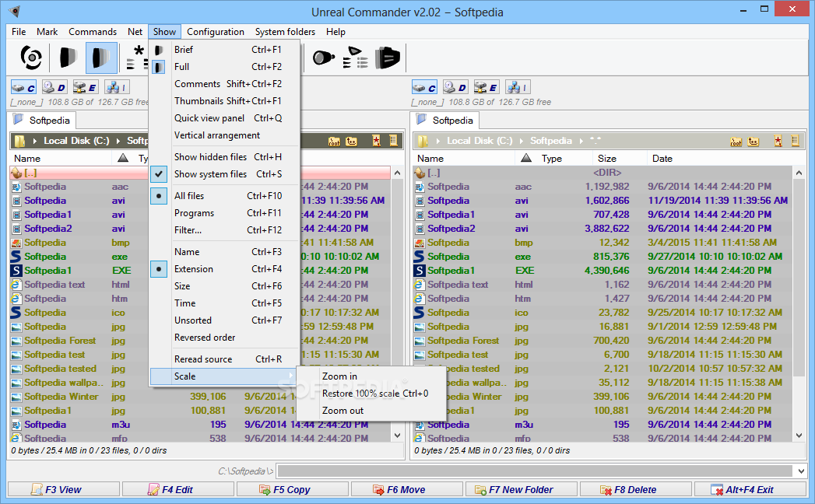Choose Unsorted in Show menu
815x504 pixels.
click(224, 320)
